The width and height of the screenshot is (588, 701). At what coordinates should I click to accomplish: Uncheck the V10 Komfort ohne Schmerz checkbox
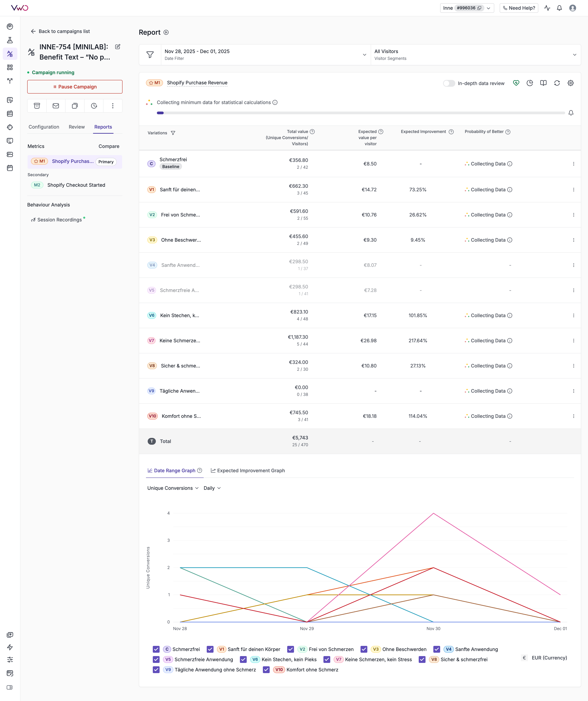click(266, 670)
